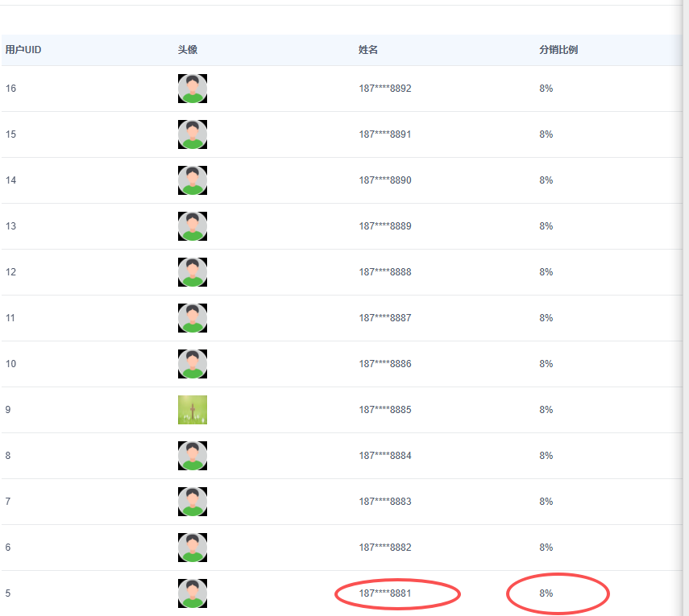Select name cell 187****8882
689x616 pixels.
(x=385, y=548)
